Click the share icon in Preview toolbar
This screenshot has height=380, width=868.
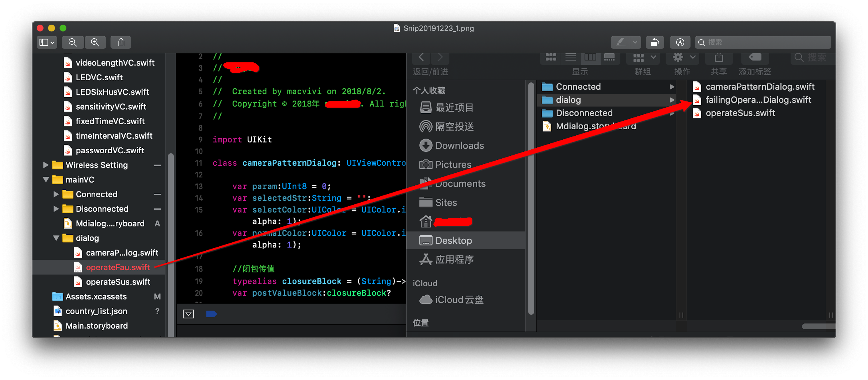coord(121,42)
